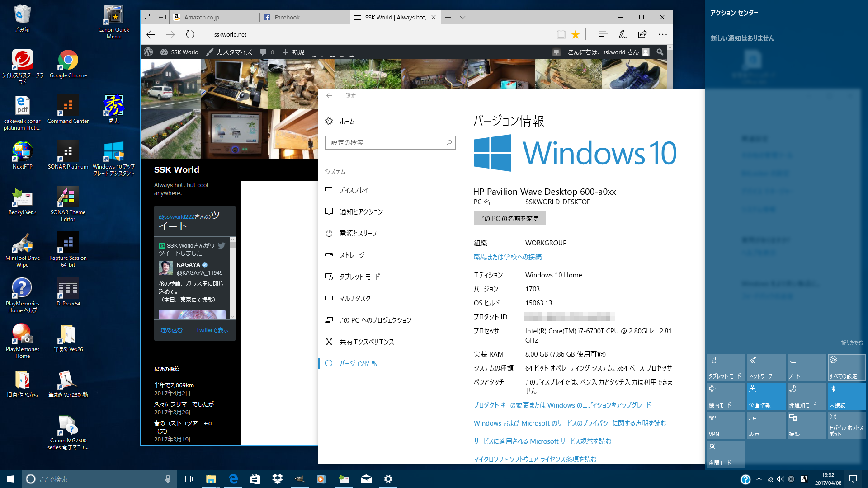Viewport: 868px width, 488px height.
Task: Launch Google Chrome from the desktop
Action: point(68,64)
